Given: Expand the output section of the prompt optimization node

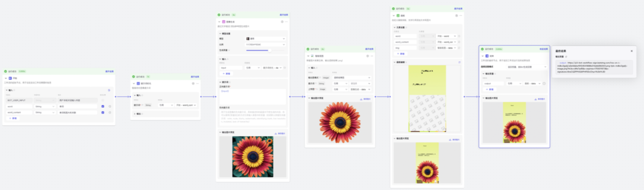Looking at the screenshot, I should point(134,114).
